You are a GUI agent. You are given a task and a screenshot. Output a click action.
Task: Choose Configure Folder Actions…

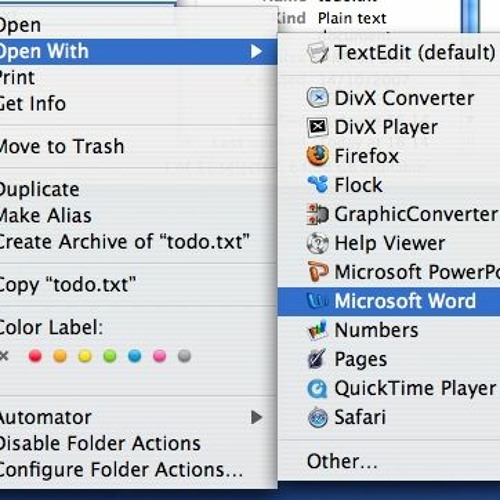coord(138,470)
